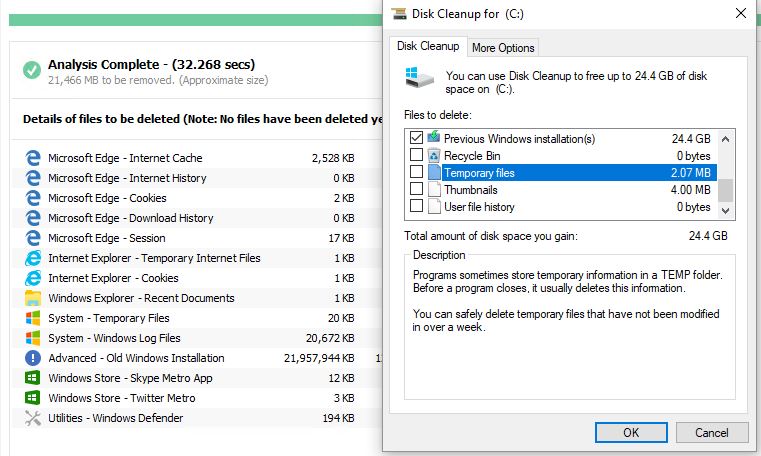Click the Previous Windows installation(s) item icon

tap(433, 137)
